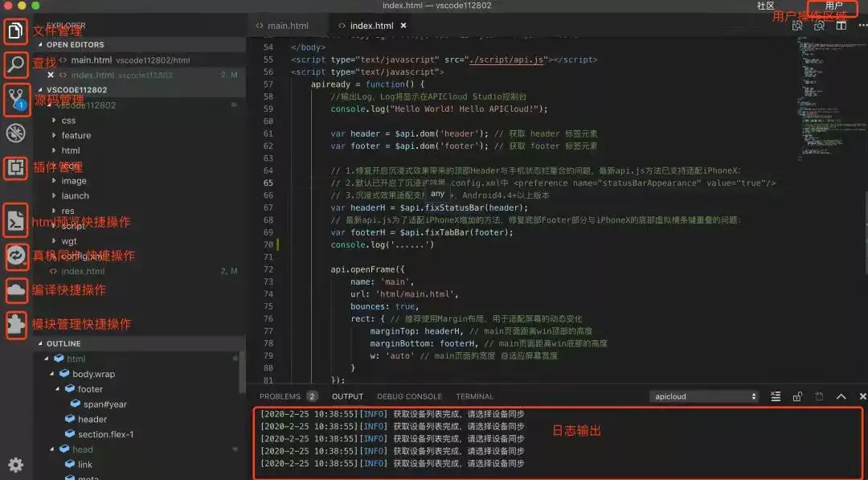The width and height of the screenshot is (868, 480).
Task: Open the 用户 menu in title bar
Action: 833,6
